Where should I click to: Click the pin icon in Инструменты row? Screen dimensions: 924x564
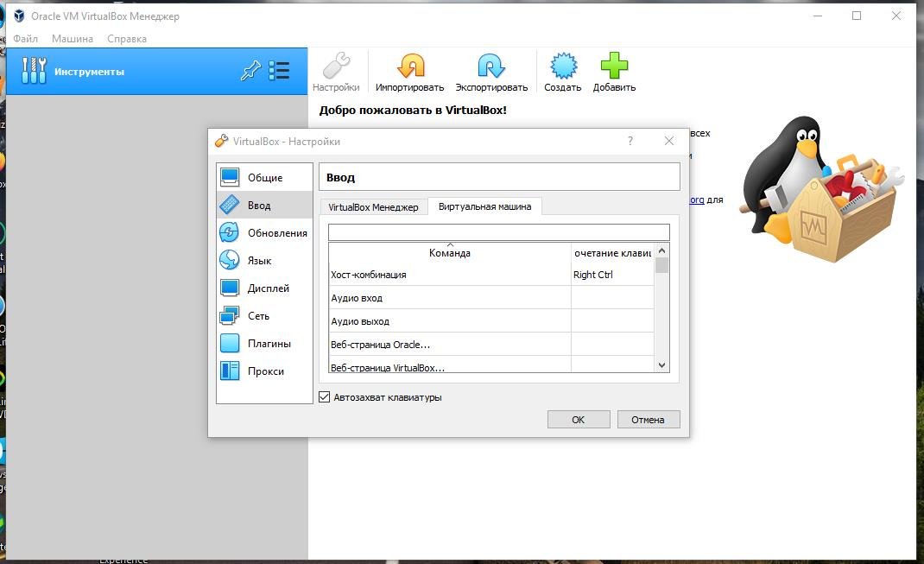250,72
